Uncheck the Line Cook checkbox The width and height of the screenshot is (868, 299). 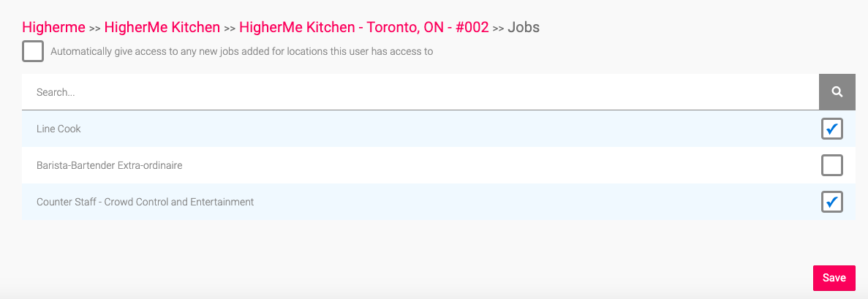tap(832, 129)
